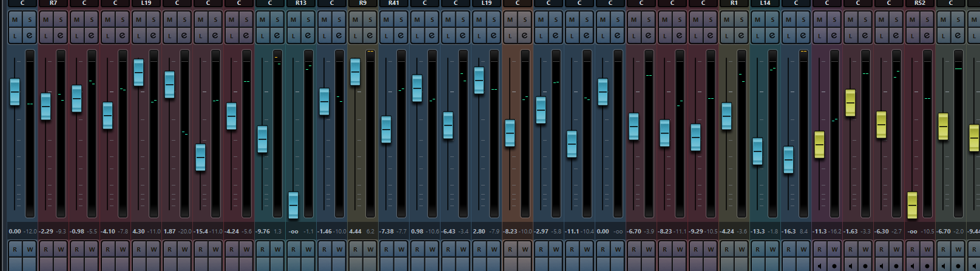This screenshot has width=980, height=271.
Task: Click the R1 pan field
Action: point(734,3)
